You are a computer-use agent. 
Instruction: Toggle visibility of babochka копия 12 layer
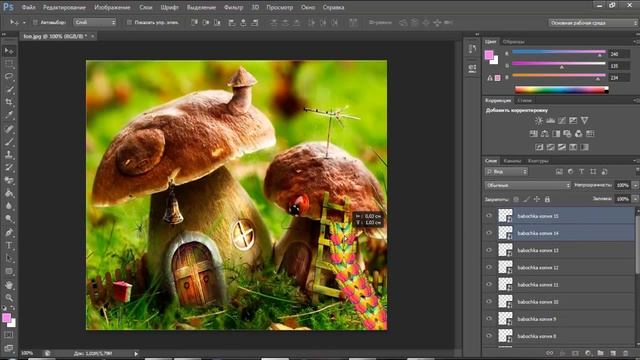(x=489, y=267)
